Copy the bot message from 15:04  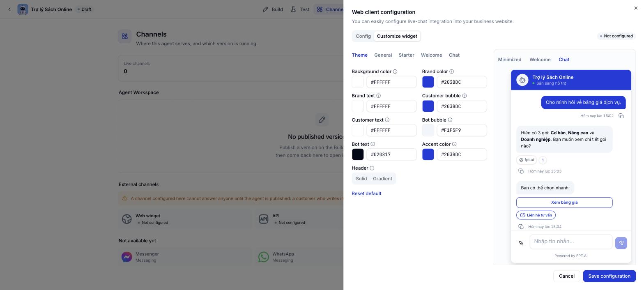[521, 227]
